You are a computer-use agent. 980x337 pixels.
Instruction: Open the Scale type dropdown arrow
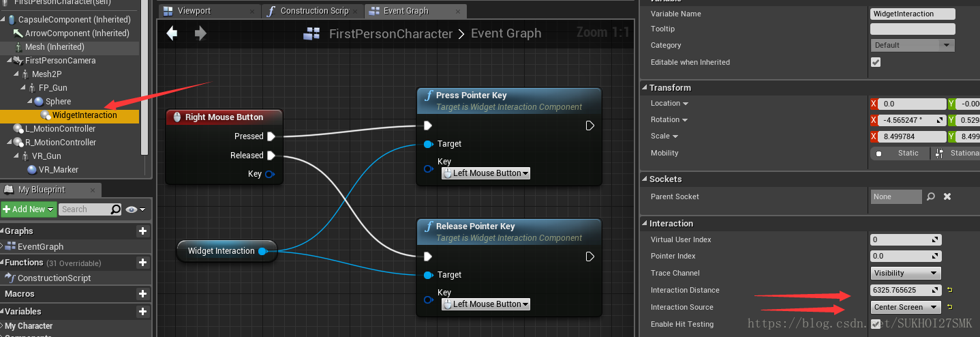coord(675,136)
